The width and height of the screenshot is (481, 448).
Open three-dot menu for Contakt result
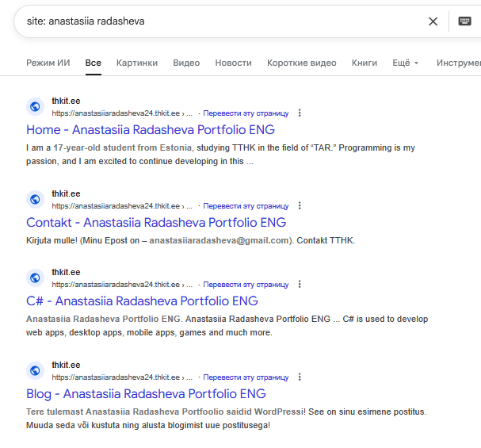[300, 206]
